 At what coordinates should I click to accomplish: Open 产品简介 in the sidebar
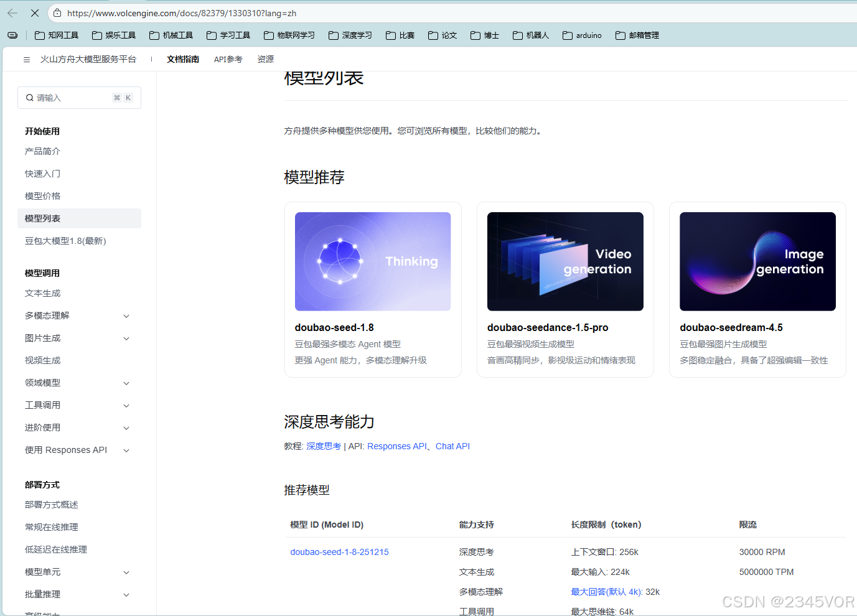[x=42, y=151]
